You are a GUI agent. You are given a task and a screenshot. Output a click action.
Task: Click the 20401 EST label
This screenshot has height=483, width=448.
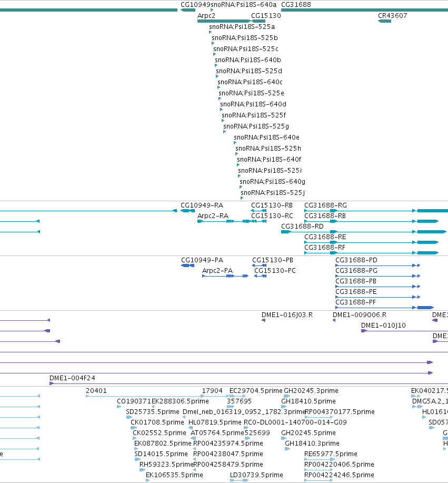tap(96, 391)
